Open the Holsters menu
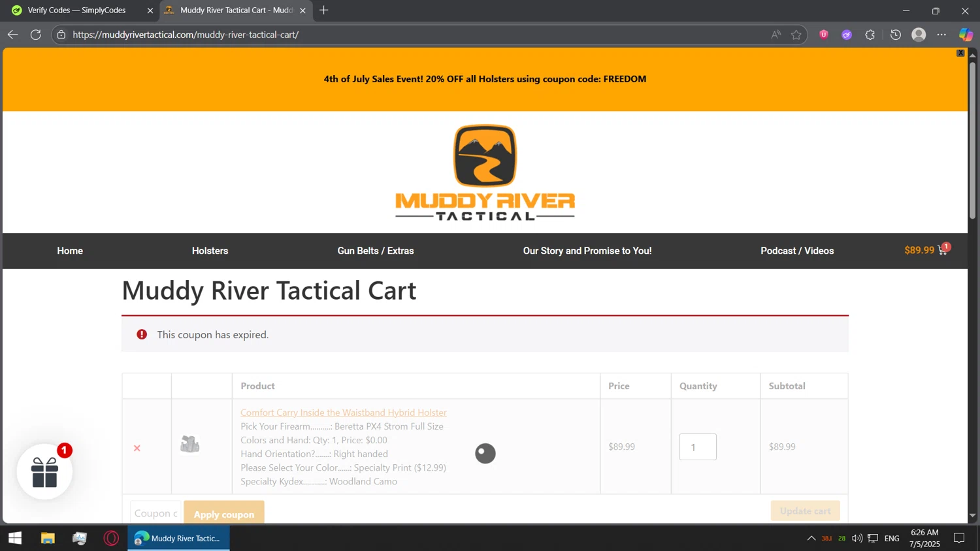 [x=210, y=251]
